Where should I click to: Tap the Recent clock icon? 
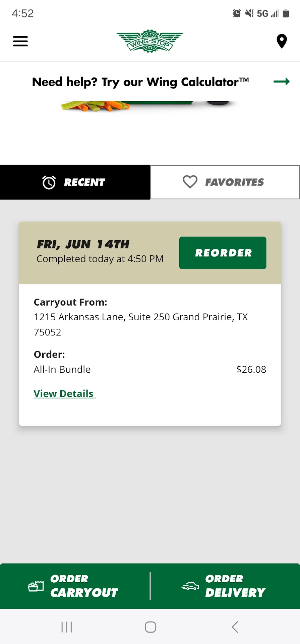[x=49, y=182]
